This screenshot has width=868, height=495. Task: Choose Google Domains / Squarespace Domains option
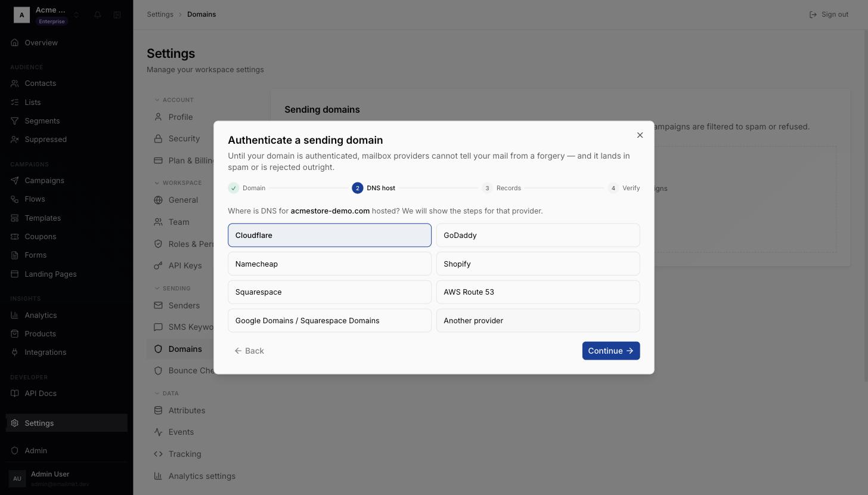[x=330, y=321]
